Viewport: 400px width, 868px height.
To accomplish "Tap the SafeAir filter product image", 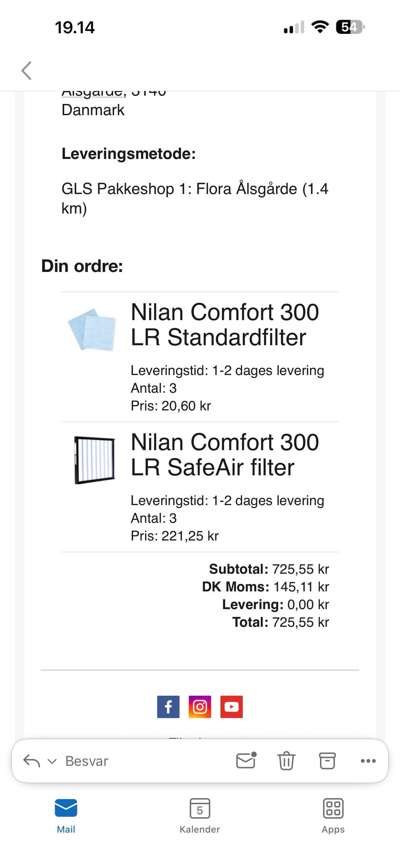I will pyautogui.click(x=95, y=460).
